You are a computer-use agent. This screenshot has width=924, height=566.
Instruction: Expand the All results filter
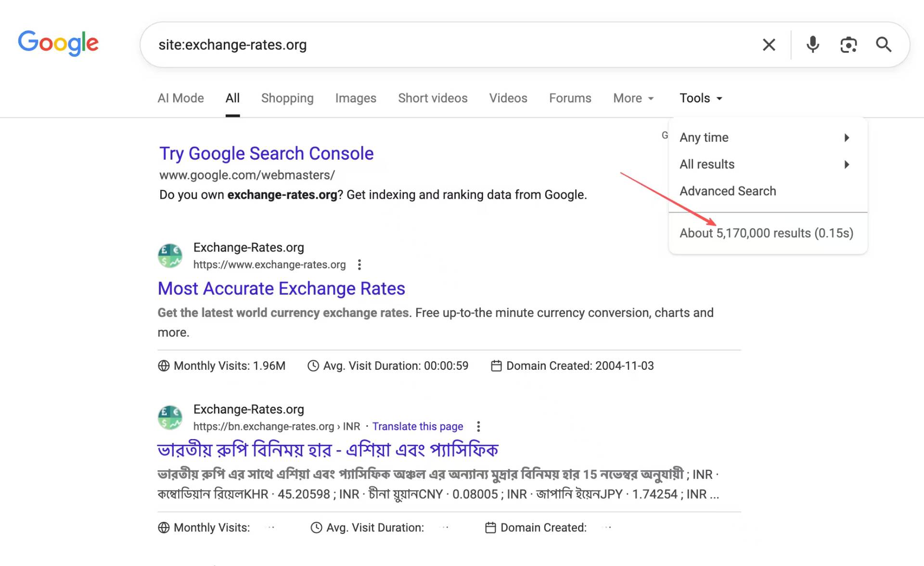[x=768, y=164]
